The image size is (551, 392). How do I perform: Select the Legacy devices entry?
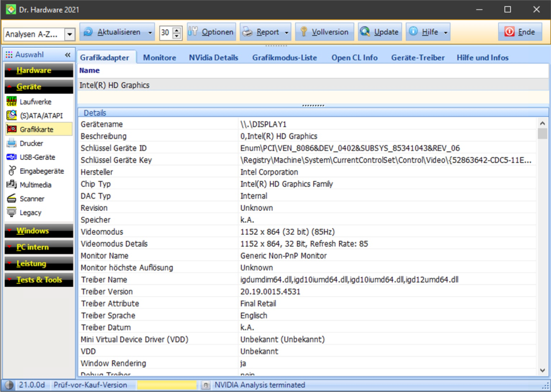[x=30, y=212]
